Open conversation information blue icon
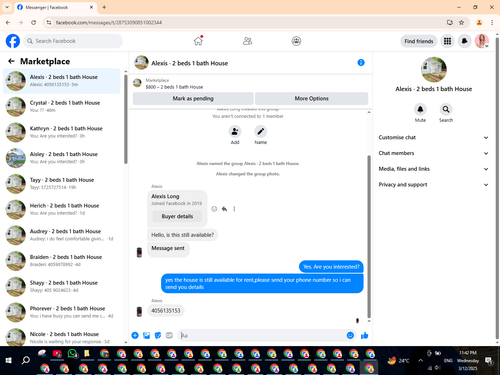 coord(361,63)
